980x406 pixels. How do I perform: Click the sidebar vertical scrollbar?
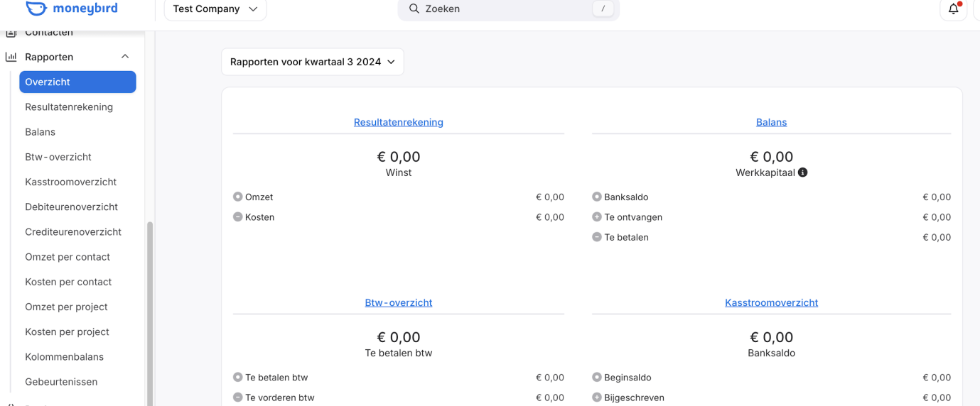point(149,312)
